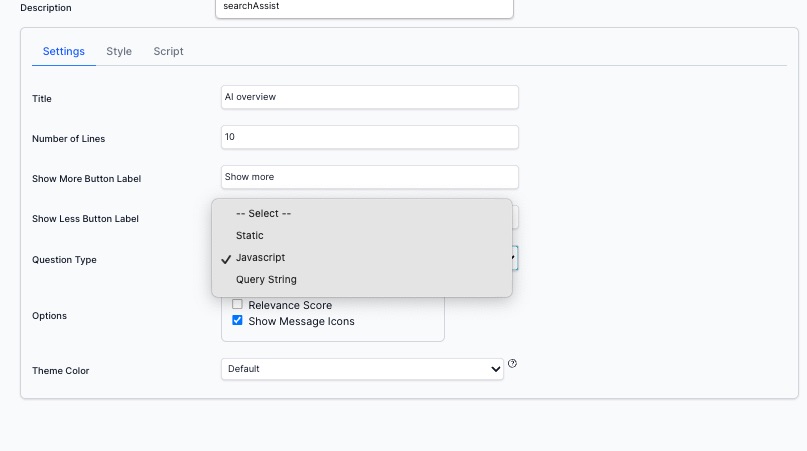Select the Settings tab
807x451 pixels.
tap(63, 51)
